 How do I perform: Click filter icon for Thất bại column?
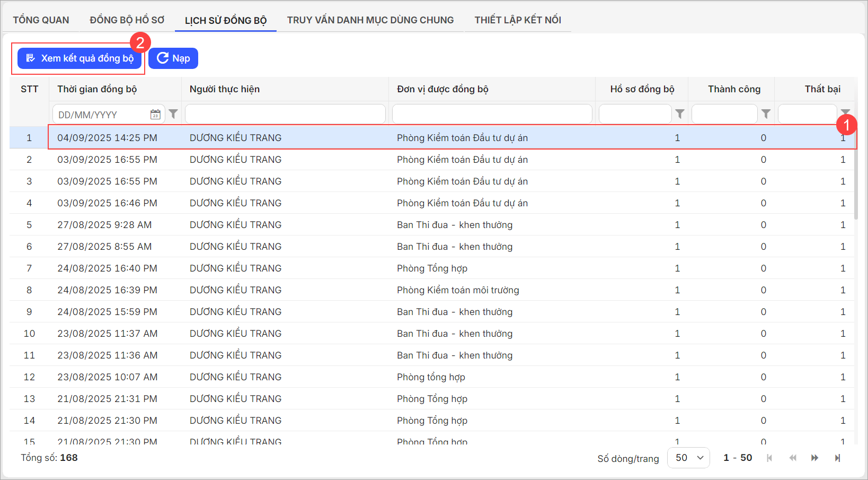pyautogui.click(x=845, y=112)
